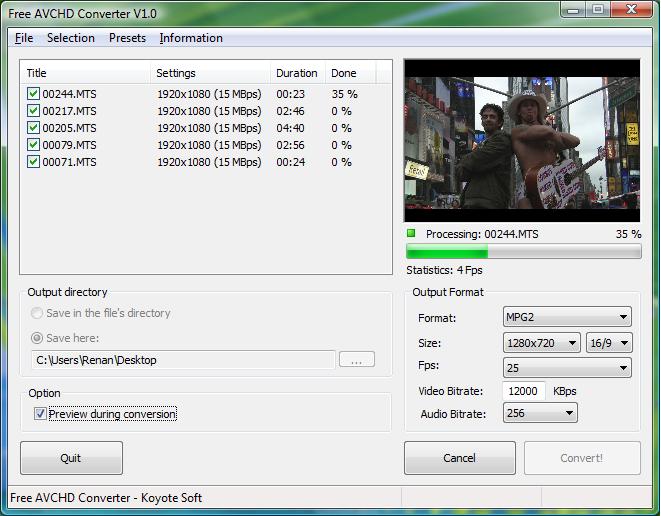Open the Audio Bitrate dropdown
This screenshot has height=516, width=661.
tap(540, 413)
